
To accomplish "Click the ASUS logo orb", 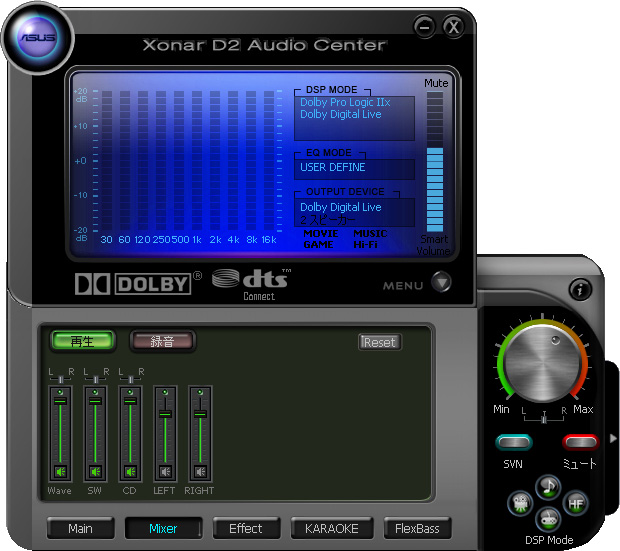I will (x=41, y=38).
